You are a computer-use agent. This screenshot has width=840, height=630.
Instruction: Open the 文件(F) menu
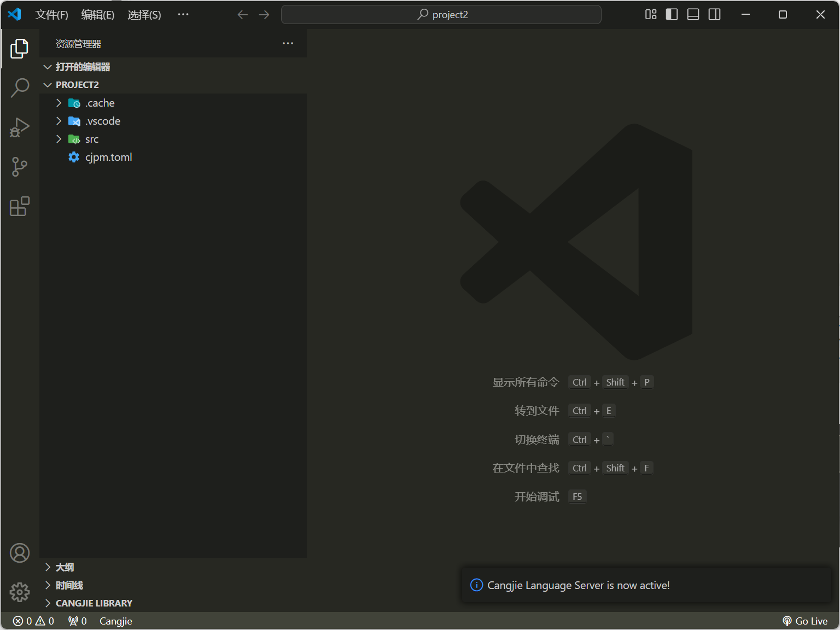coord(51,15)
